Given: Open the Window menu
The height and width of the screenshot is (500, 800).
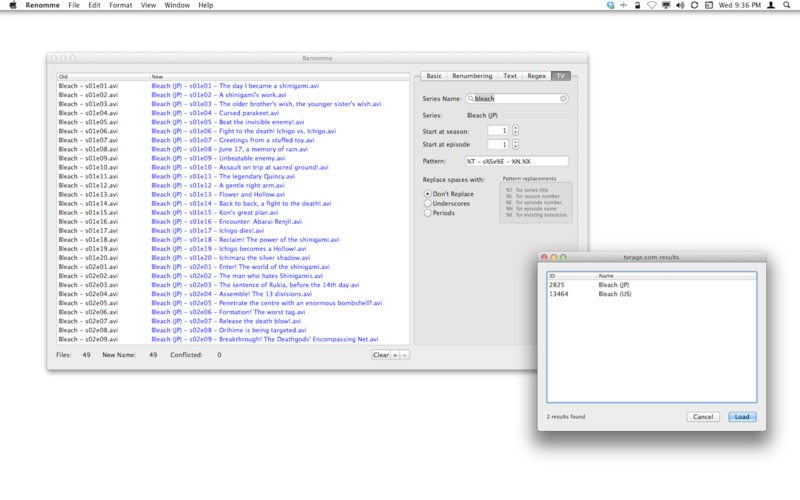Looking at the screenshot, I should coord(177,5).
